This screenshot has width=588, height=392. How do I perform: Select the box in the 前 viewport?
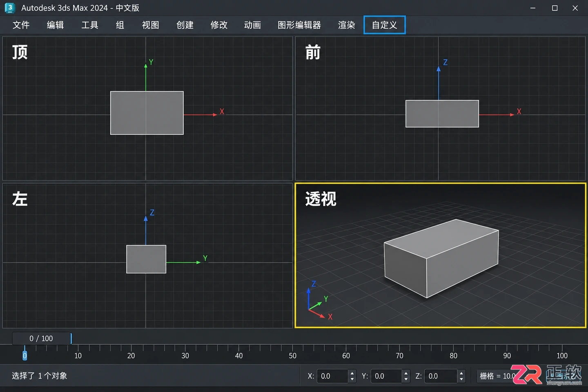[x=442, y=114]
